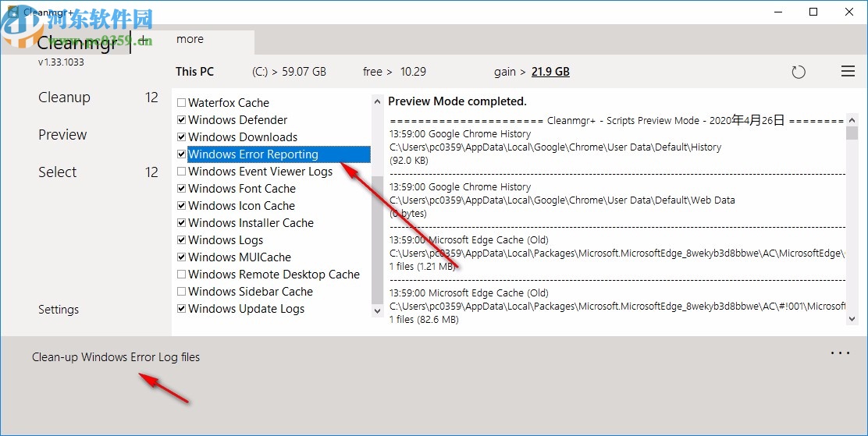The width and height of the screenshot is (868, 436).
Task: Select the Windows Icon Cache item
Action: 241,206
